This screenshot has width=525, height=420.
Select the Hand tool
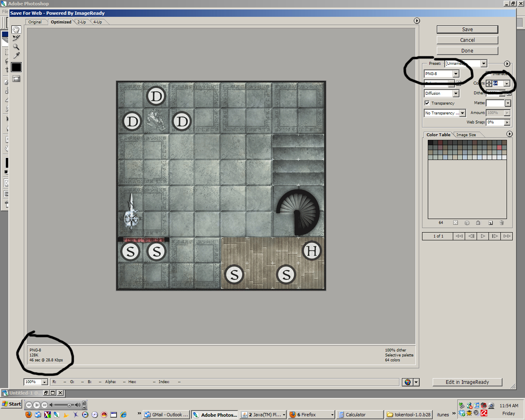[x=16, y=30]
